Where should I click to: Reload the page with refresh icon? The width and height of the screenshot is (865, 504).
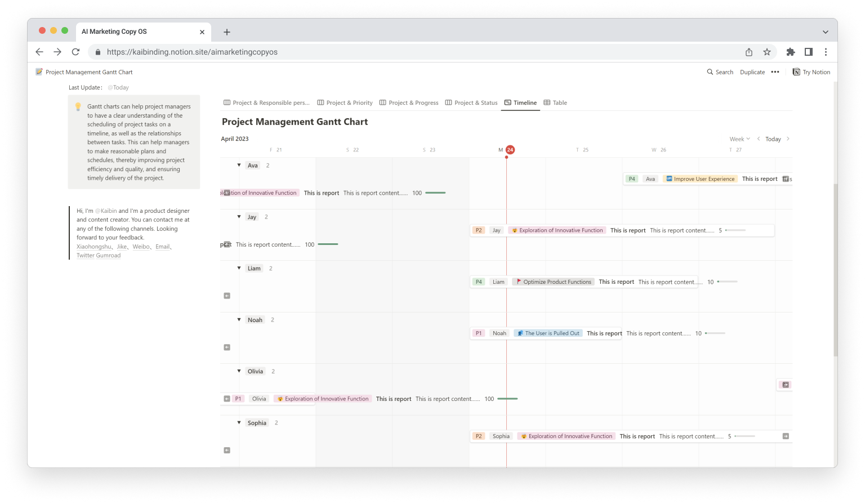(75, 52)
